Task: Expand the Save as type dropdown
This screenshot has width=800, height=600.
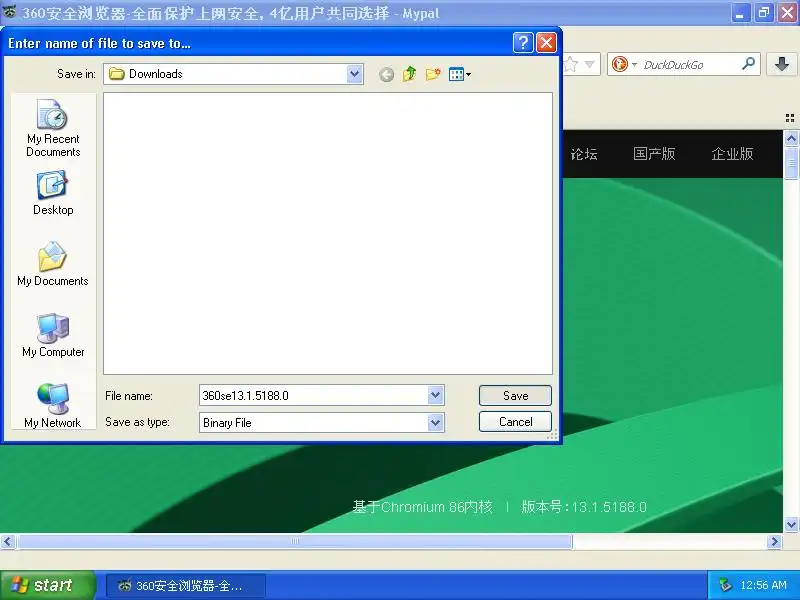Action: [x=435, y=422]
